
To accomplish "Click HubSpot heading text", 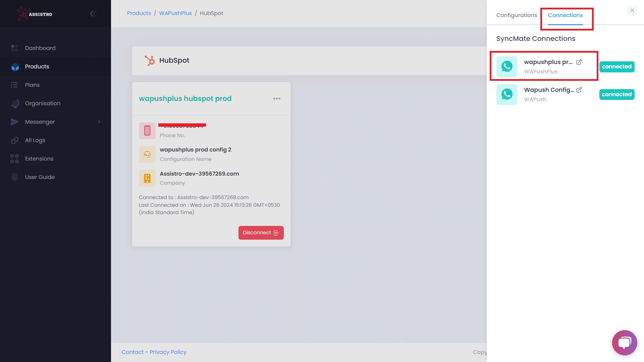I will click(x=174, y=60).
